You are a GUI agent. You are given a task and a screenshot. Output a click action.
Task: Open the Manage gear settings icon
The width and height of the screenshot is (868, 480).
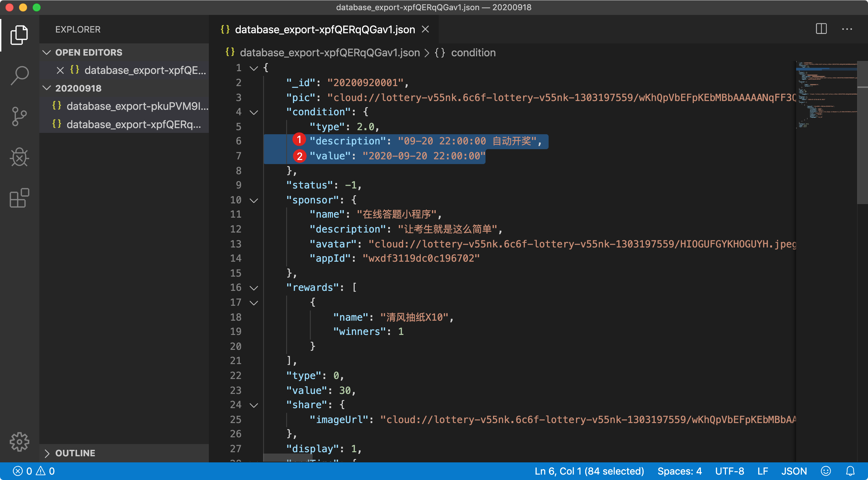[x=19, y=442]
